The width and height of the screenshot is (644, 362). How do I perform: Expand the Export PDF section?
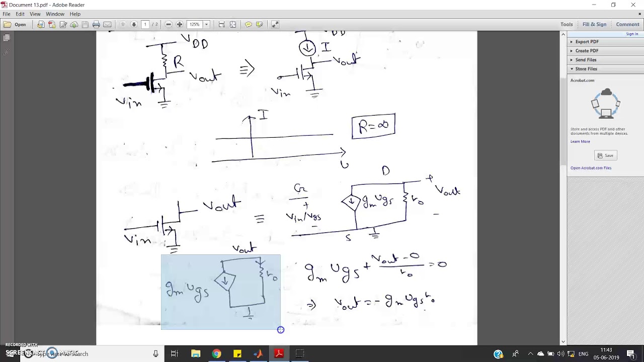click(605, 42)
